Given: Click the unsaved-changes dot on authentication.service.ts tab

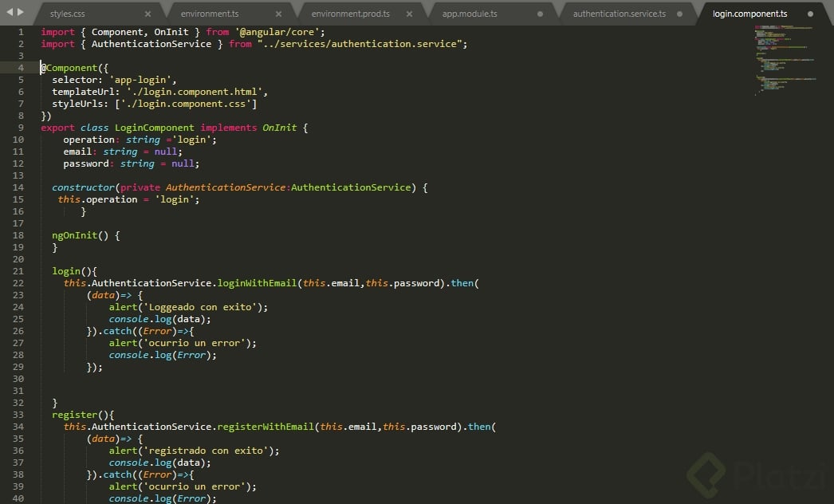Looking at the screenshot, I should (679, 14).
